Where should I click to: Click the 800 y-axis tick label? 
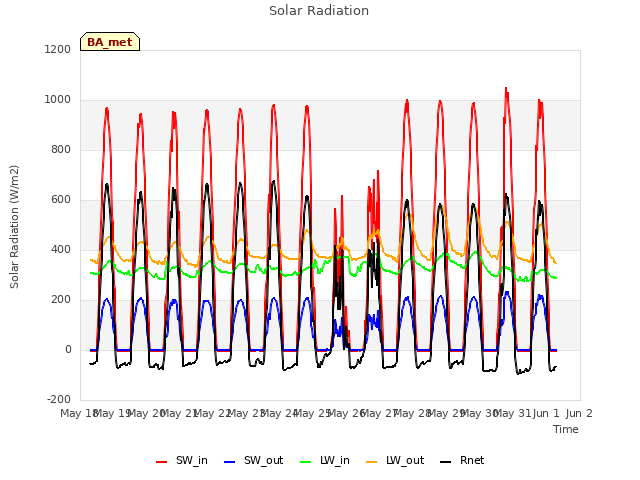pos(61,149)
